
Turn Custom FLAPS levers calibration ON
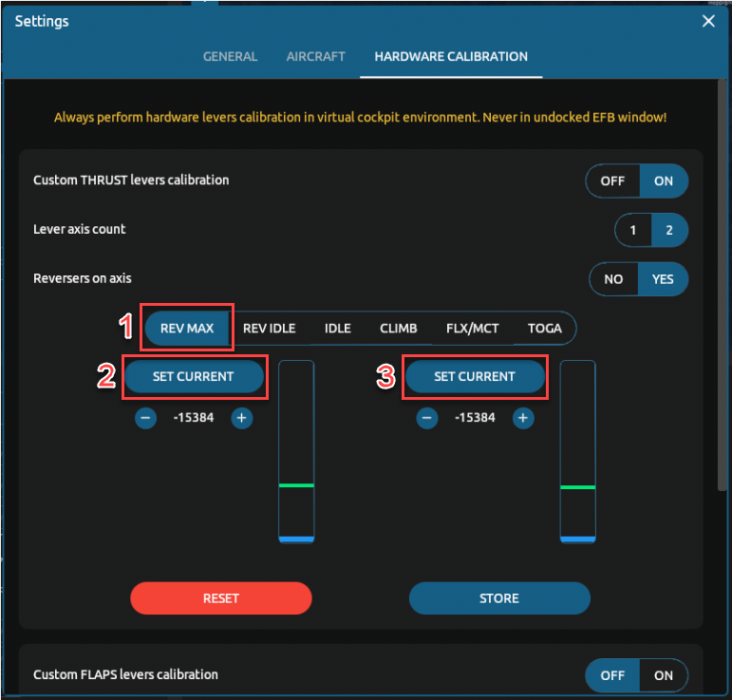coord(664,675)
